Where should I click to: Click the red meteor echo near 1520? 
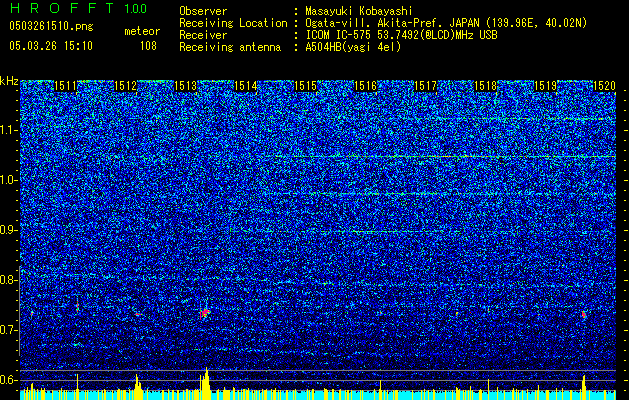tap(584, 315)
